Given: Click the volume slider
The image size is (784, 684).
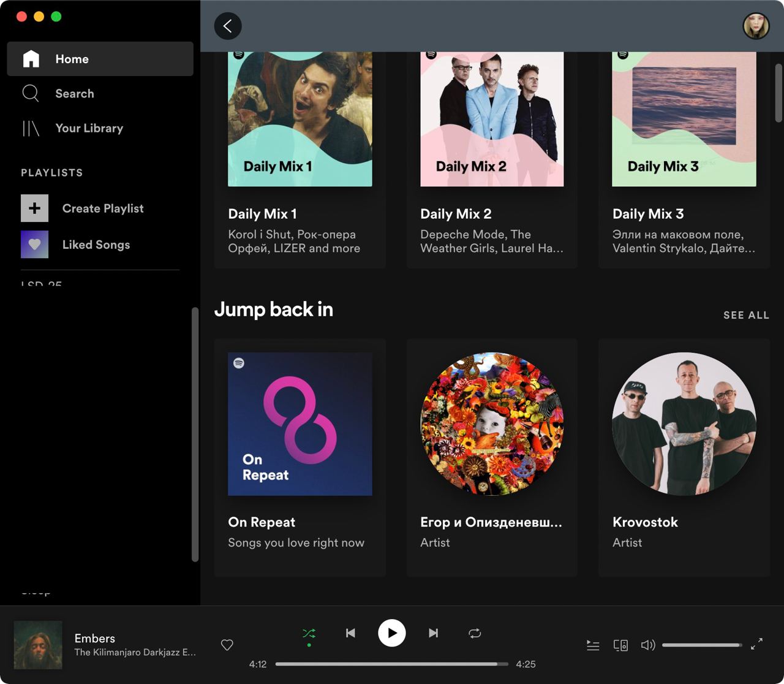Looking at the screenshot, I should (x=702, y=645).
